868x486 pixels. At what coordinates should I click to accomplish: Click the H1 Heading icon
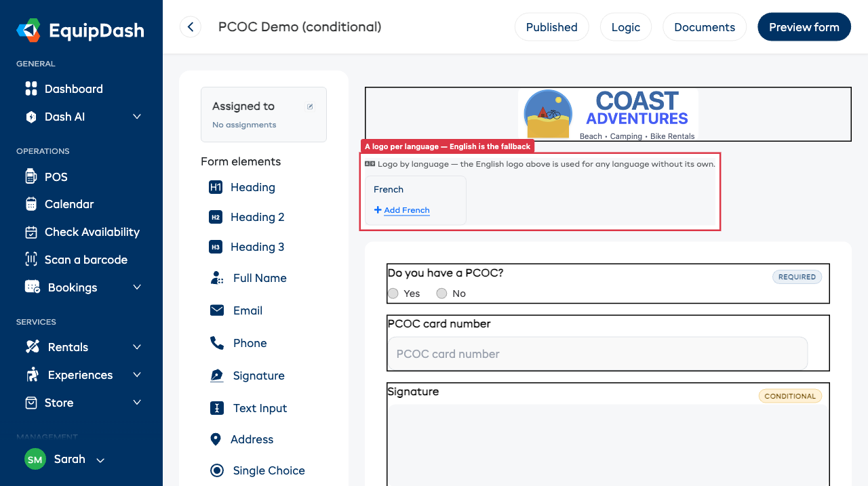pos(216,187)
